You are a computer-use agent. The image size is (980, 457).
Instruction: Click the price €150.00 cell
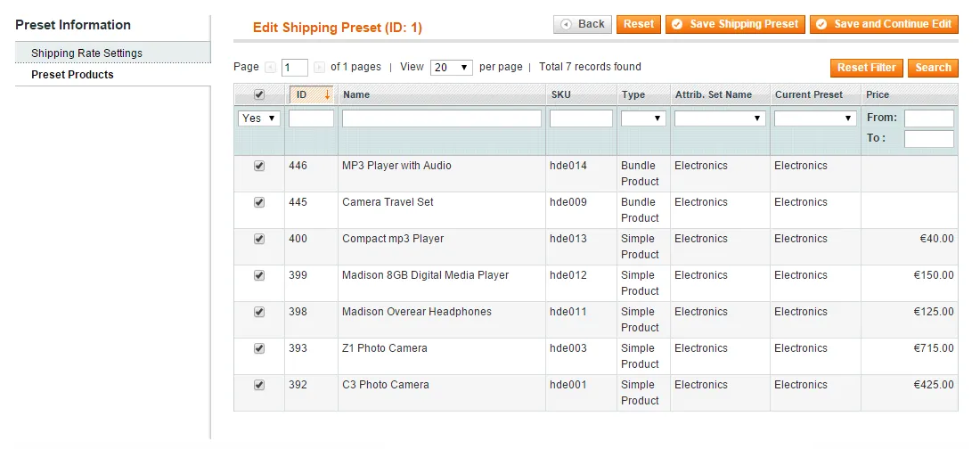click(x=934, y=275)
